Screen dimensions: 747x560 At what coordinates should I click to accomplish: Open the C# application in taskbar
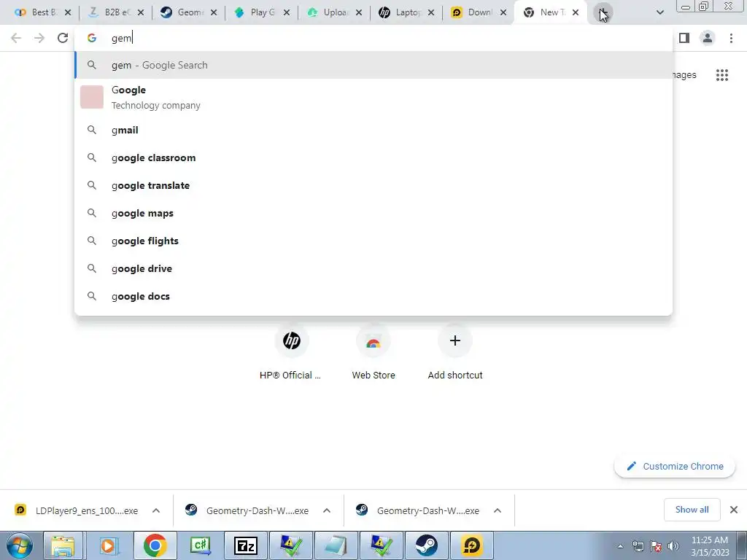coord(201,545)
